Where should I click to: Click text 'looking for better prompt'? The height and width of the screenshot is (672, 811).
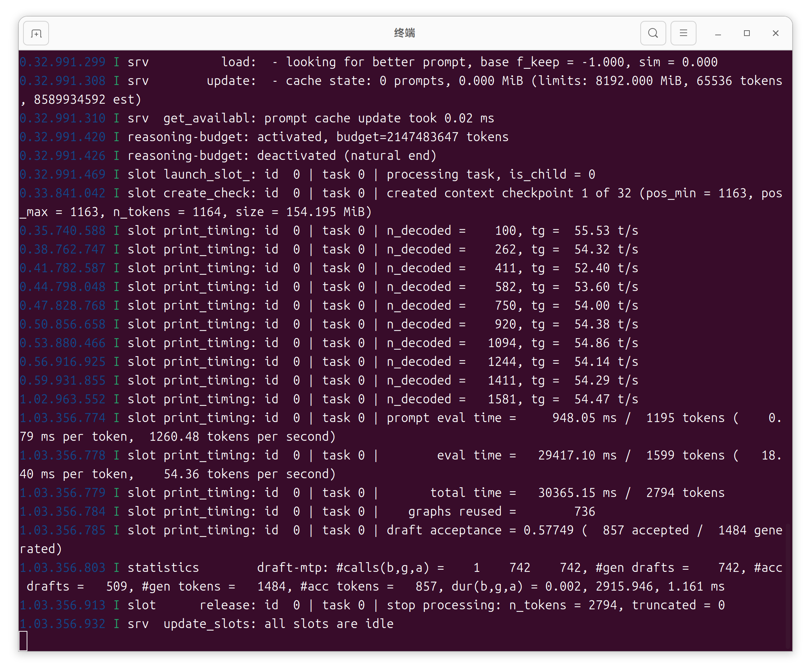coord(376,62)
